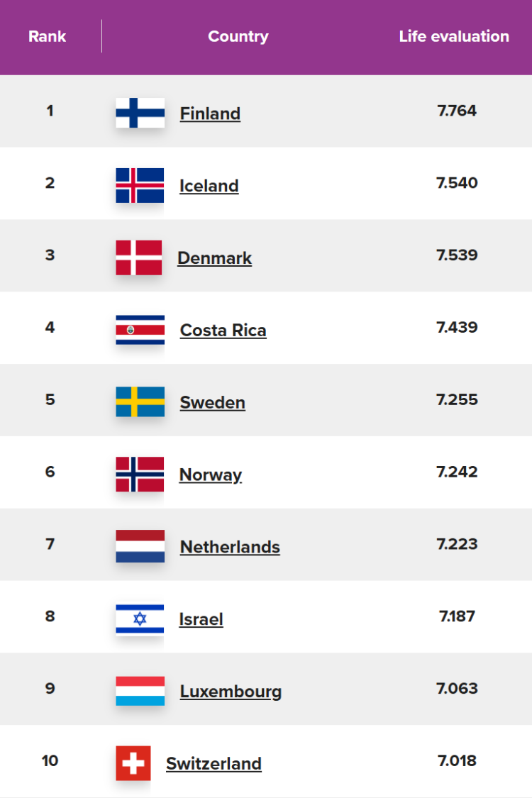Click the Denmark flag icon
The width and height of the screenshot is (532, 798).
pyautogui.click(x=138, y=257)
